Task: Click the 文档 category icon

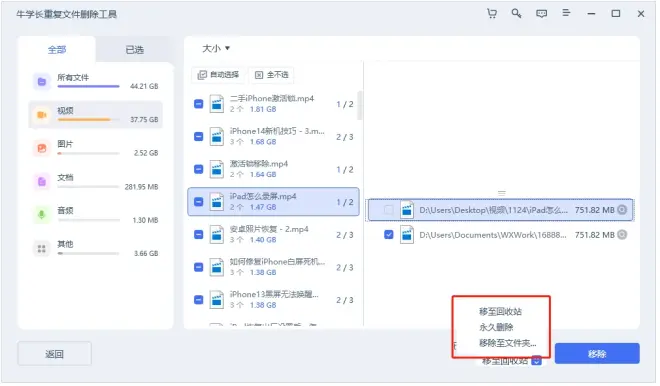Action: coord(42,181)
